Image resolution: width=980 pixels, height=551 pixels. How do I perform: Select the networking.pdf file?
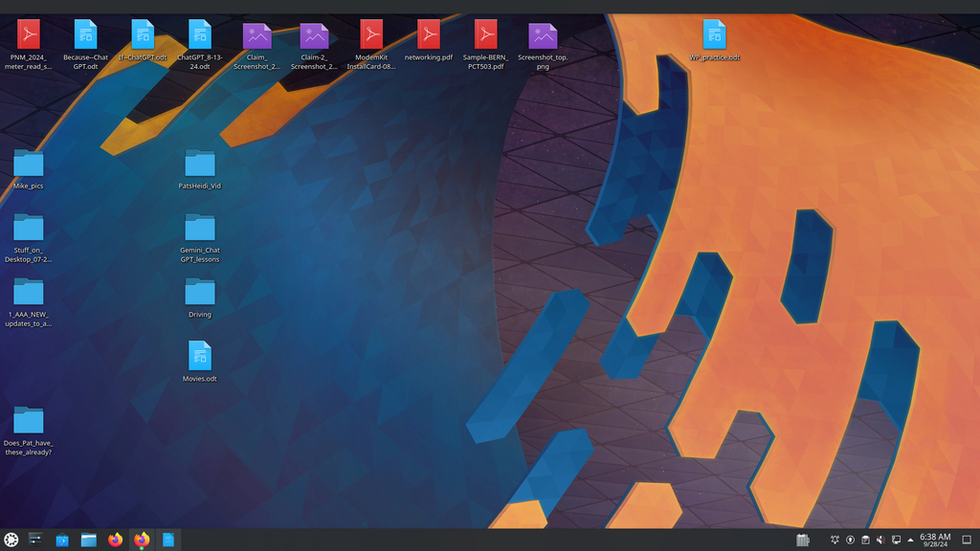pyautogui.click(x=429, y=40)
